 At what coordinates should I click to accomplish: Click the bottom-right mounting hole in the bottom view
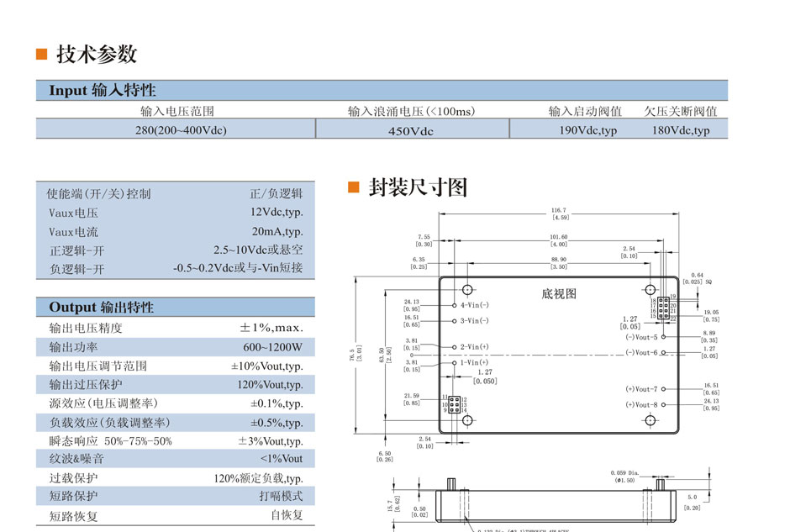coord(650,419)
